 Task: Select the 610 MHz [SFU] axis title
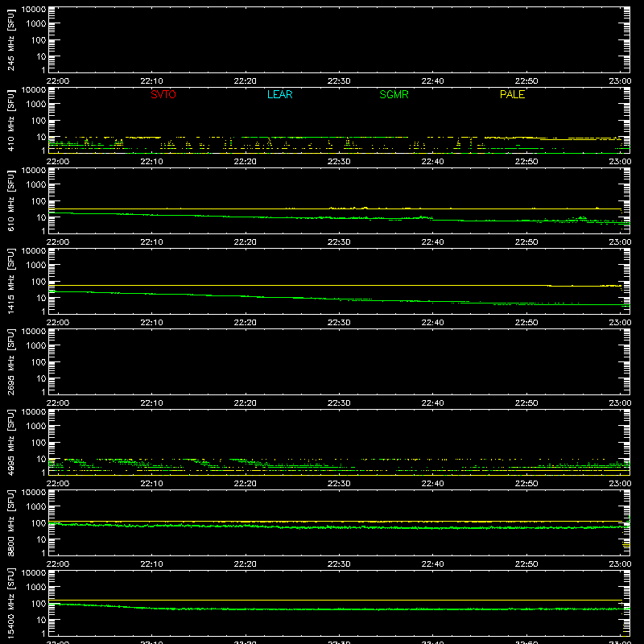[x=11, y=201]
